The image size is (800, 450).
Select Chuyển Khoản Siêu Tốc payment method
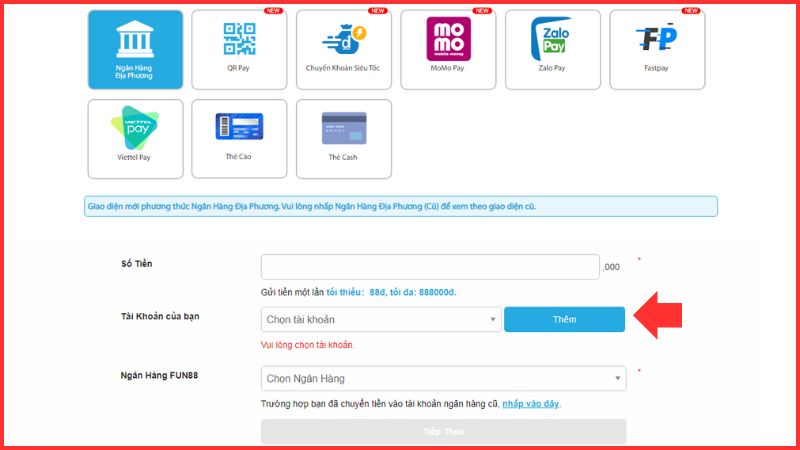point(343,48)
